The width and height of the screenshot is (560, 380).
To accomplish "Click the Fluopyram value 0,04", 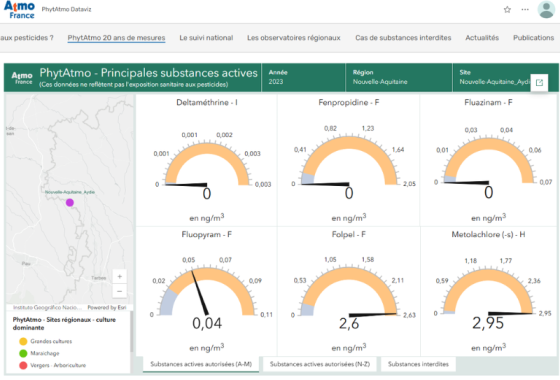I will 207,324.
